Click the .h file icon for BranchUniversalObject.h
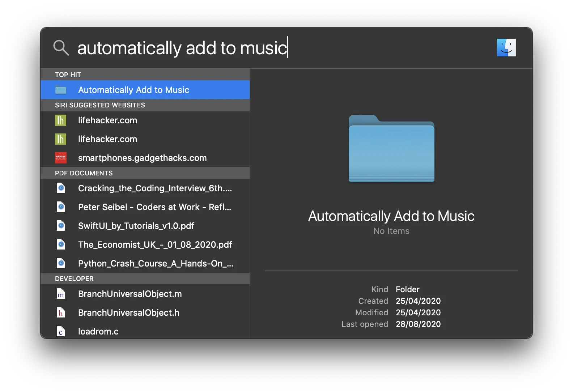Viewport: 573px width, 392px height. 61,312
